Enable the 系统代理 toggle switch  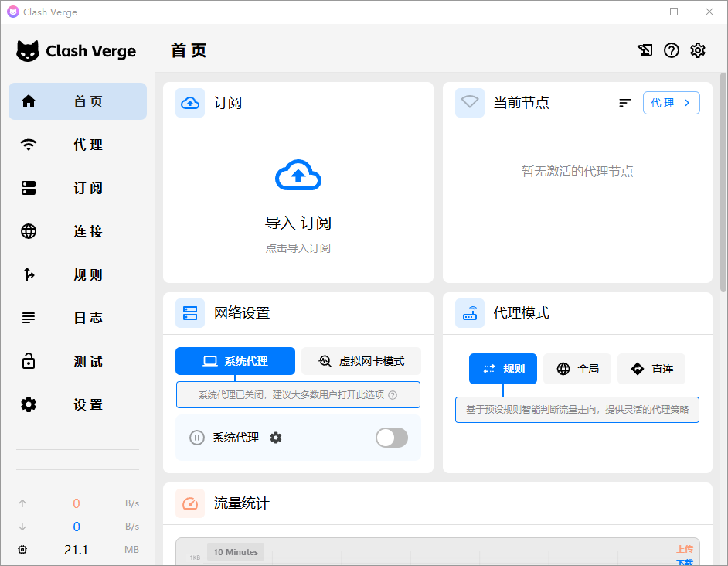click(x=391, y=438)
